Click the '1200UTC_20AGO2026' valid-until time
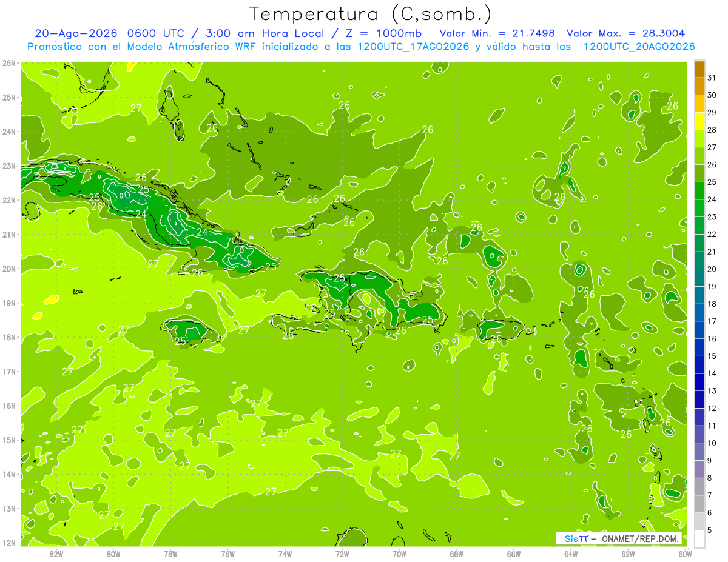Viewport: 728px width, 562px height. (x=639, y=47)
